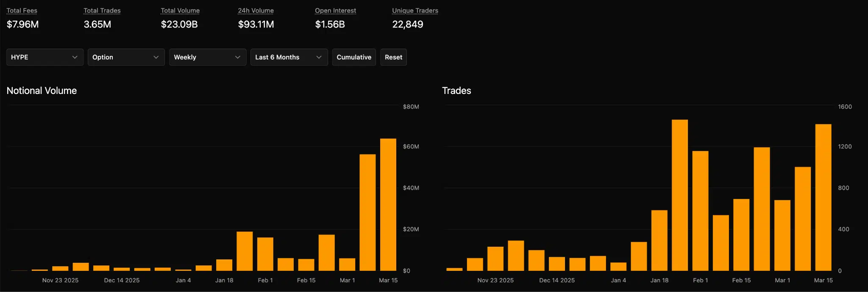Image resolution: width=868 pixels, height=292 pixels.
Task: Expand the Last 6 Months range dropdown
Action: click(x=289, y=57)
